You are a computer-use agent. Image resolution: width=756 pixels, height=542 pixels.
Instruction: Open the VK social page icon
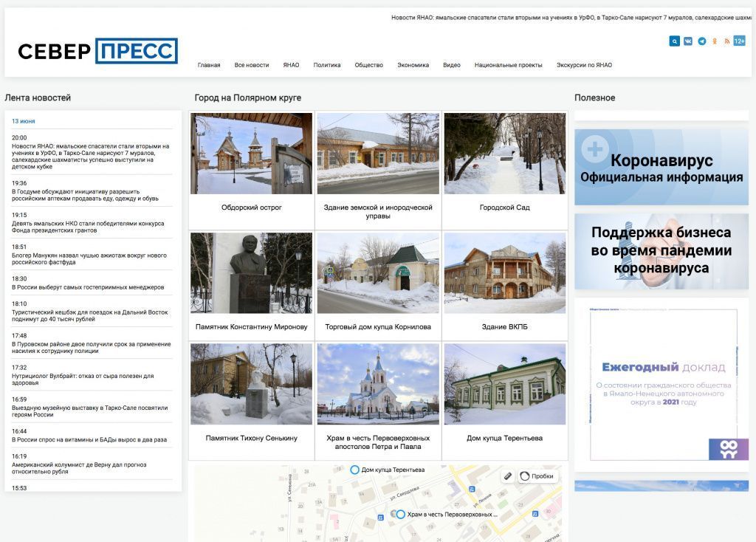pyautogui.click(x=688, y=41)
